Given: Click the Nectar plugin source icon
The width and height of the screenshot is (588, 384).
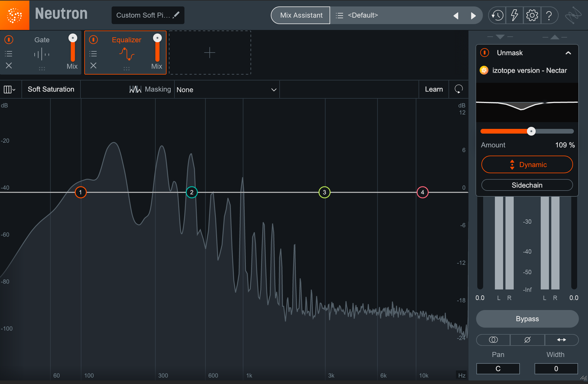Looking at the screenshot, I should point(484,70).
